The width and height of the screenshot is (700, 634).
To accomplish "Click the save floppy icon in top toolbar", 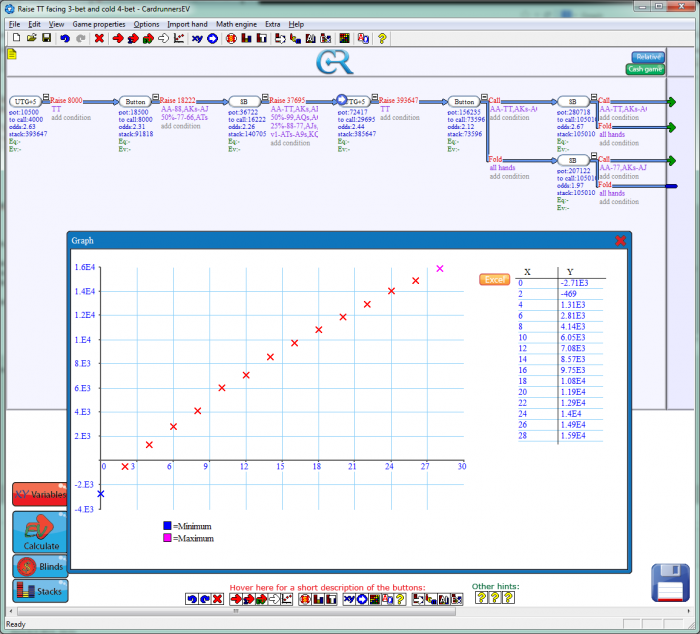I will point(47,38).
